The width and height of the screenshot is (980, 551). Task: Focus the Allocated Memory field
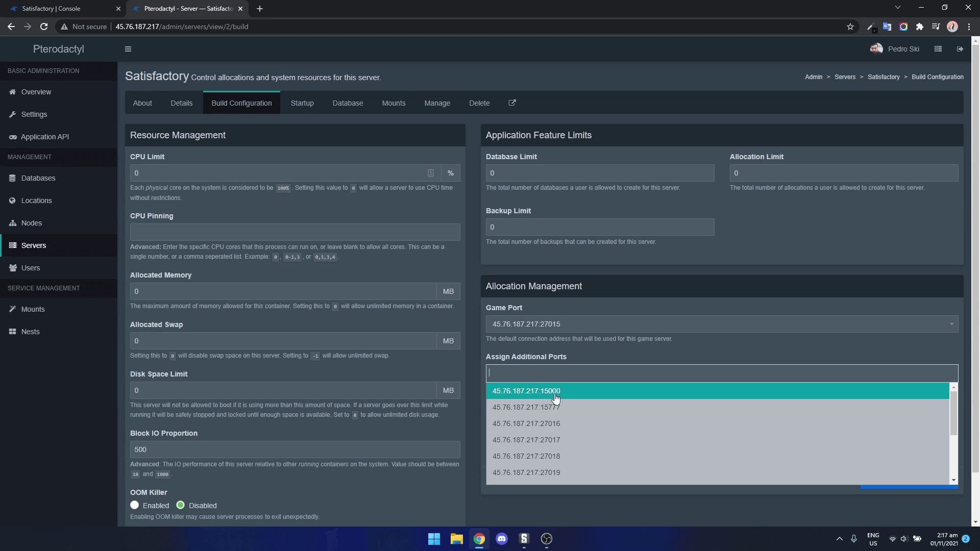click(x=283, y=291)
